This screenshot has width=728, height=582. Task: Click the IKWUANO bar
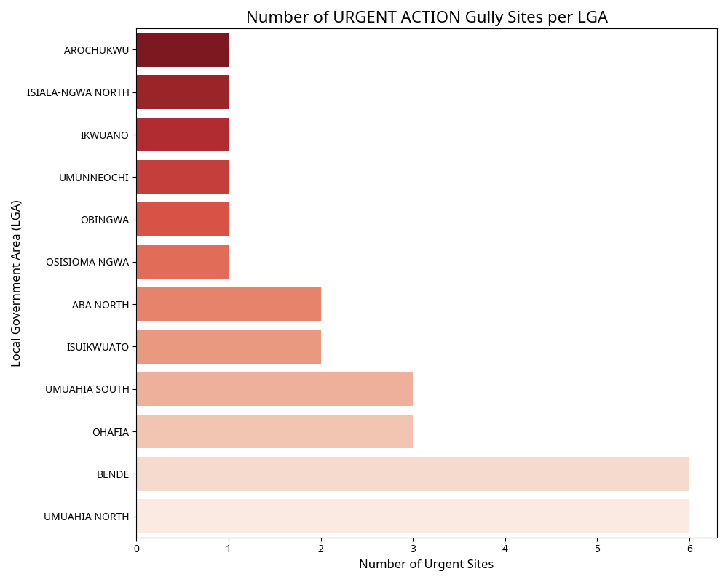tap(182, 135)
